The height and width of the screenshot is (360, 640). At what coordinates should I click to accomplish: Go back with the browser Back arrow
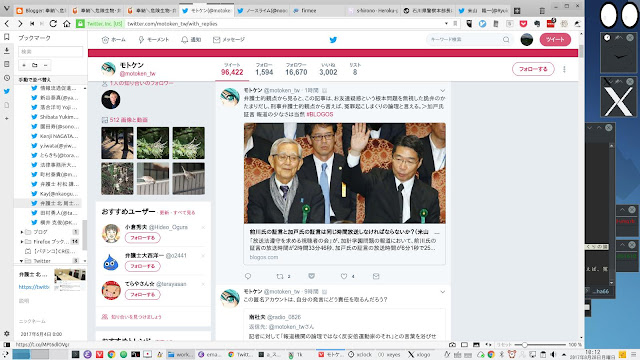pyautogui.click(x=7, y=24)
